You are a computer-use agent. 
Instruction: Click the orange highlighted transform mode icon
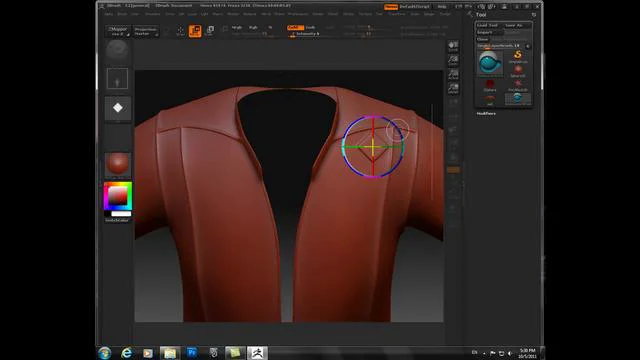[x=195, y=31]
